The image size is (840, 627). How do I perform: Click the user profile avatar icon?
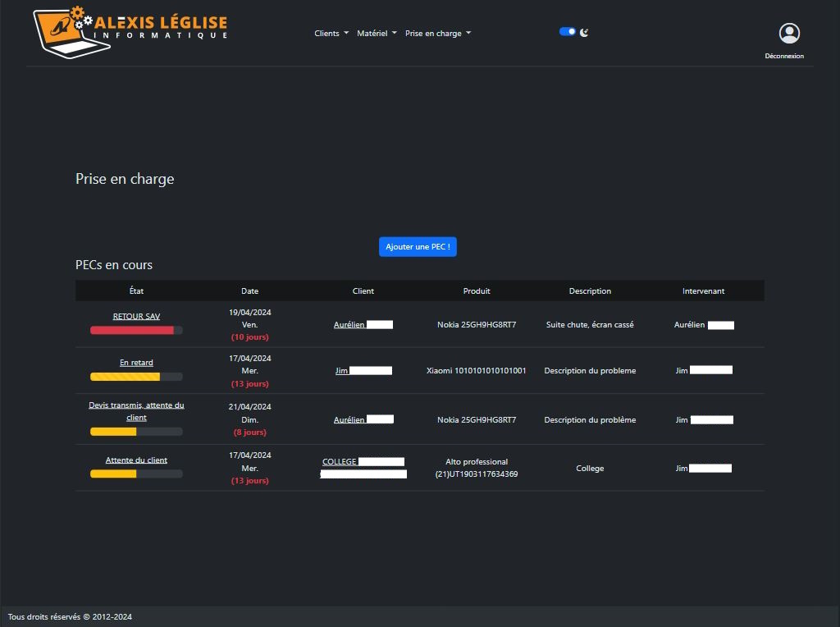[x=789, y=34]
